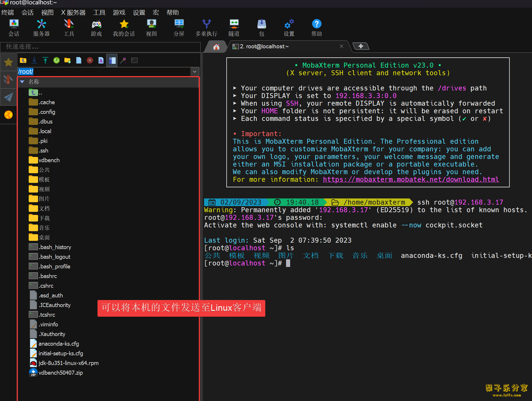Viewport: 532px width, 401px height.
Task: Click the 名称 column sort arrow
Action: (x=22, y=82)
